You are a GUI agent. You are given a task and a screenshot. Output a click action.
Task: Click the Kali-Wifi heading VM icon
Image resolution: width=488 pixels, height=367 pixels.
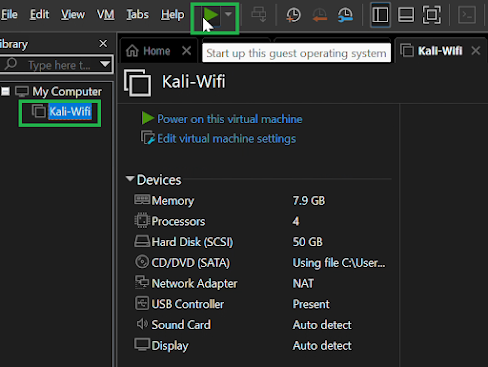point(137,83)
